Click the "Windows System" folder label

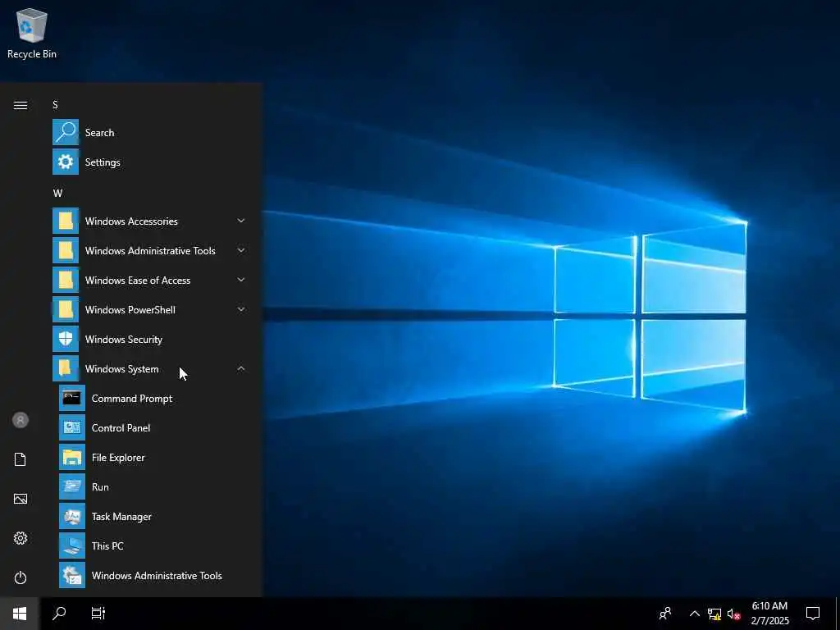121,368
